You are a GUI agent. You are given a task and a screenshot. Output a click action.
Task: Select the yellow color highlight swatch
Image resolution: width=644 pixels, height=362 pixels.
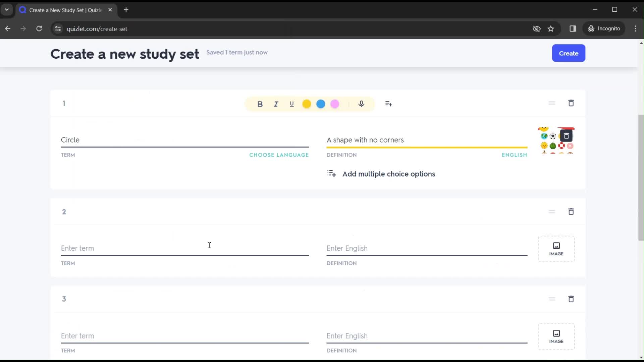pyautogui.click(x=307, y=104)
